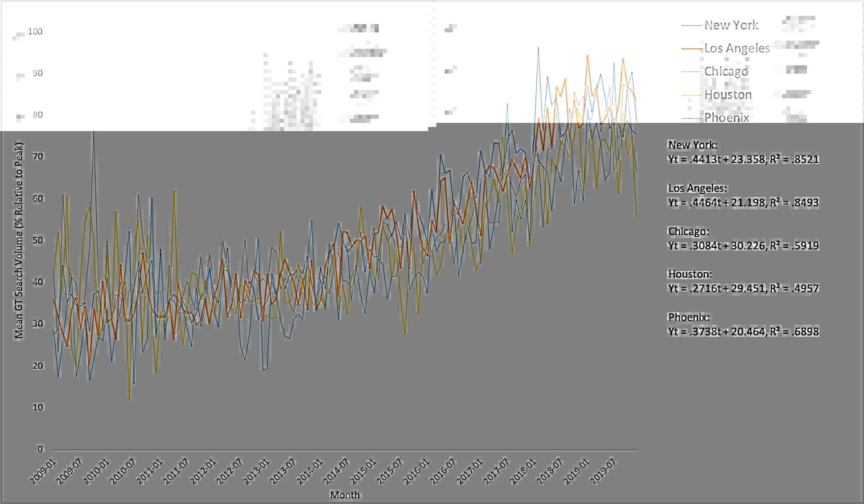Viewport: 864px width, 504px height.
Task: Click the y-axis tick label 60
Action: [x=38, y=198]
